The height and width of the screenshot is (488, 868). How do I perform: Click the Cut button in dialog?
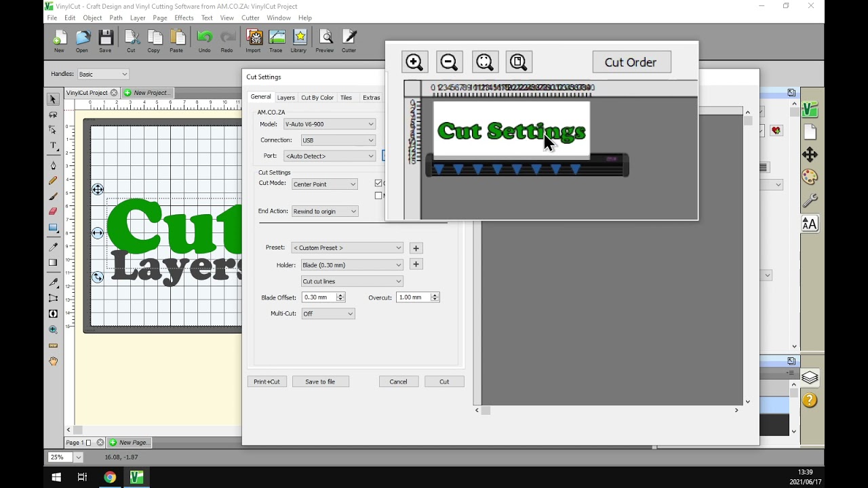click(444, 382)
